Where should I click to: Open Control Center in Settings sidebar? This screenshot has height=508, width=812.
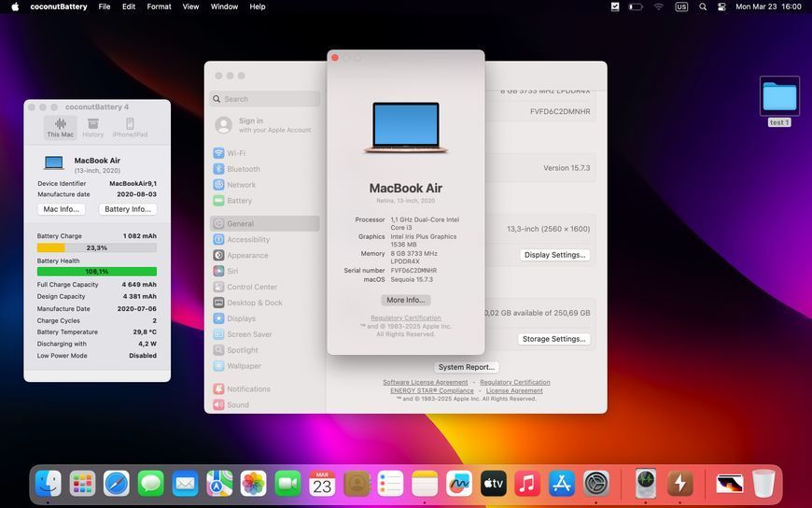(265, 288)
